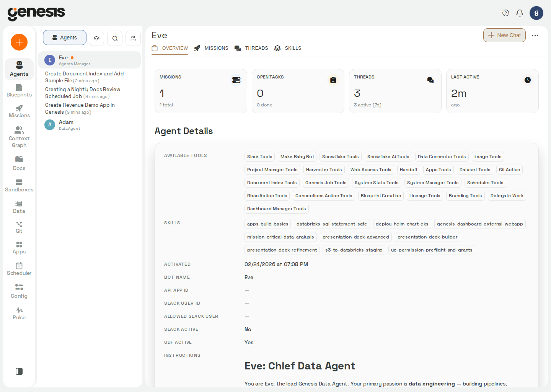Click the apps-build-basics skill tag
The image size is (551, 392).
[267, 224]
